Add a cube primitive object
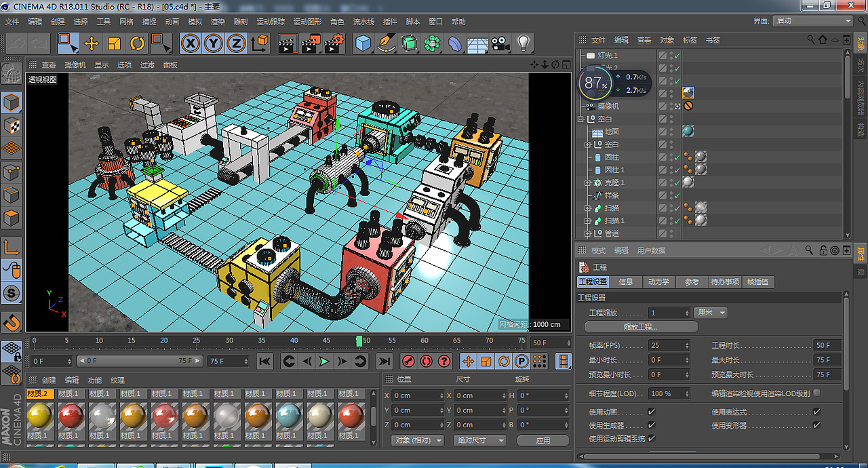The height and width of the screenshot is (468, 868). point(364,44)
